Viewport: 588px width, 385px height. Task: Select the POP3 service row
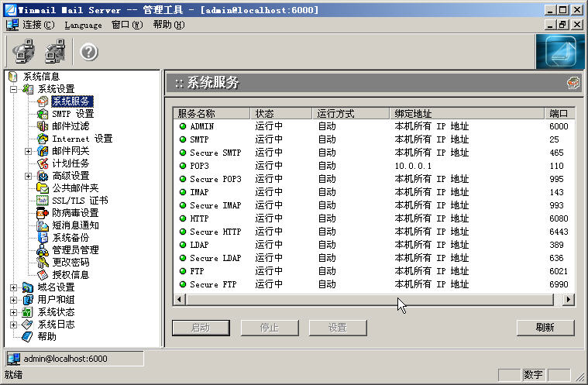pyautogui.click(x=199, y=166)
